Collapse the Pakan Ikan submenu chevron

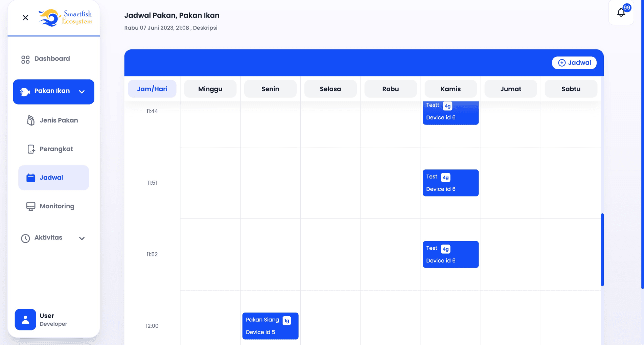(x=82, y=91)
